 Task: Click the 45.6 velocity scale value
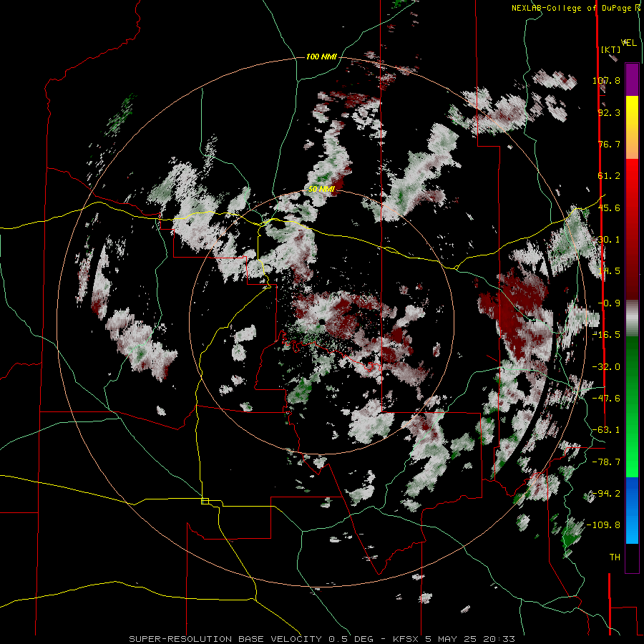(609, 208)
